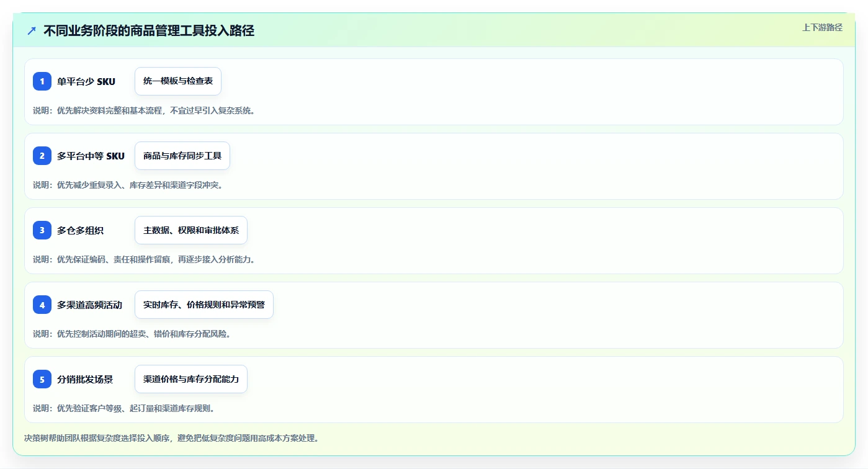Click the note about 保证编码、责任和操作留痕
Screen dimensions: 868x469
144,259
